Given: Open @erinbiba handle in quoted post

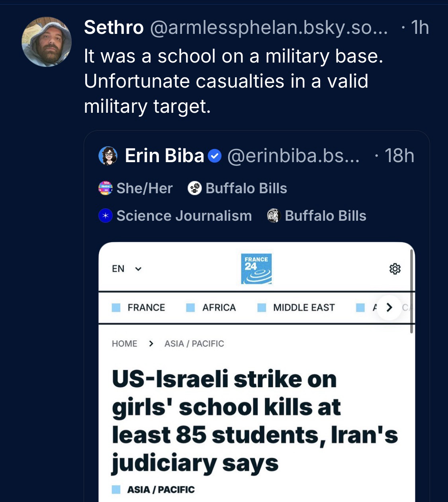Looking at the screenshot, I should point(293,156).
